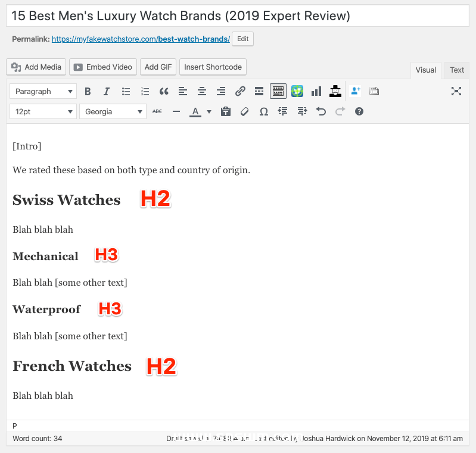
Task: Insert special character omega icon
Action: tap(264, 111)
